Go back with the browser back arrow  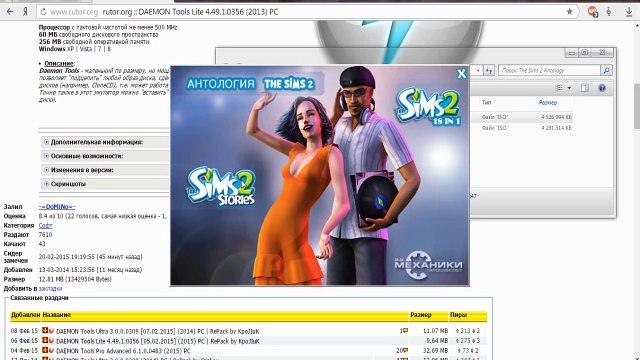click(x=10, y=12)
